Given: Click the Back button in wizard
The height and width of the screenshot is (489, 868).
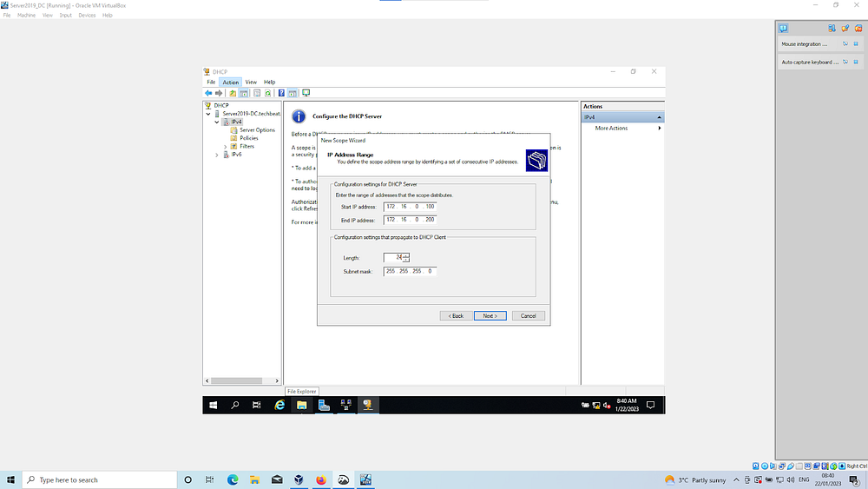Looking at the screenshot, I should (x=457, y=315).
